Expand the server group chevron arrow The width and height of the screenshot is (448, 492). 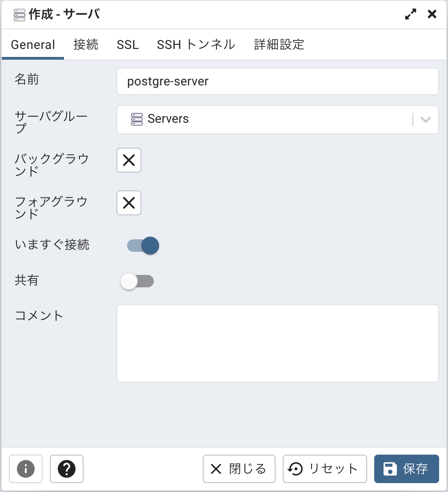tap(425, 120)
